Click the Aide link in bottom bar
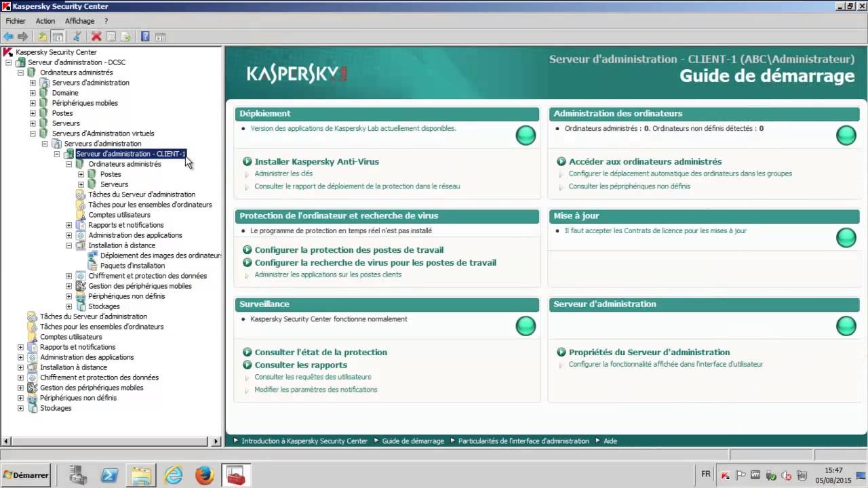868x488 pixels. (x=610, y=441)
